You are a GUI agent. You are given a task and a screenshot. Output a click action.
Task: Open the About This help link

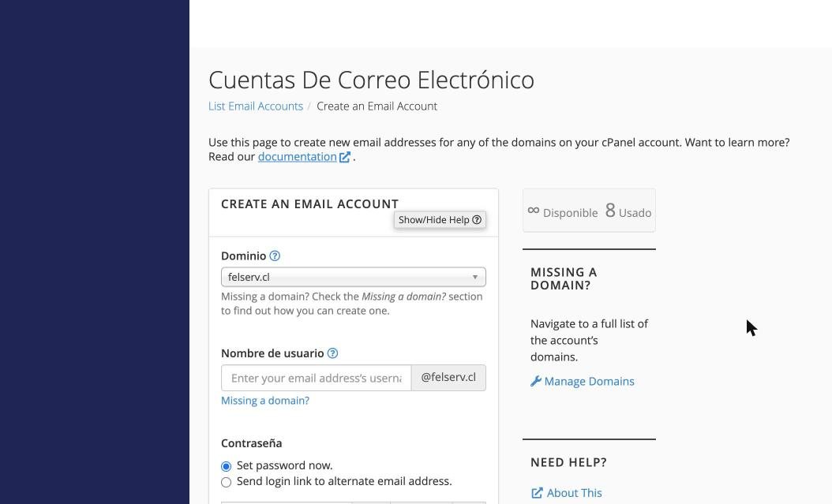pyautogui.click(x=574, y=493)
